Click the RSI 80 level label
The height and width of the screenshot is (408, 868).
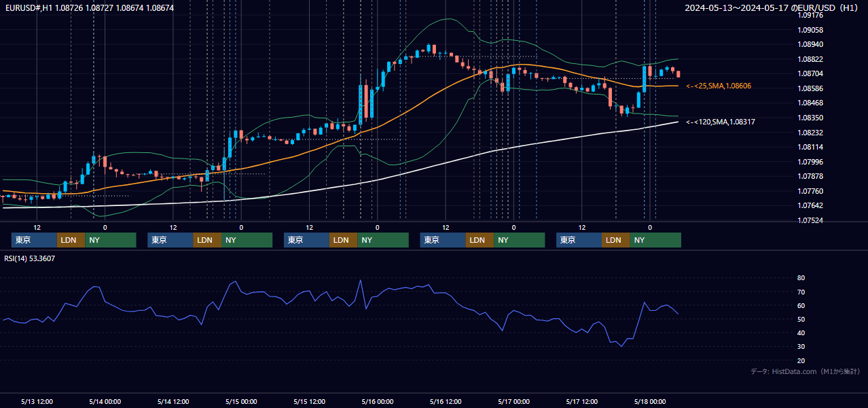(x=801, y=278)
